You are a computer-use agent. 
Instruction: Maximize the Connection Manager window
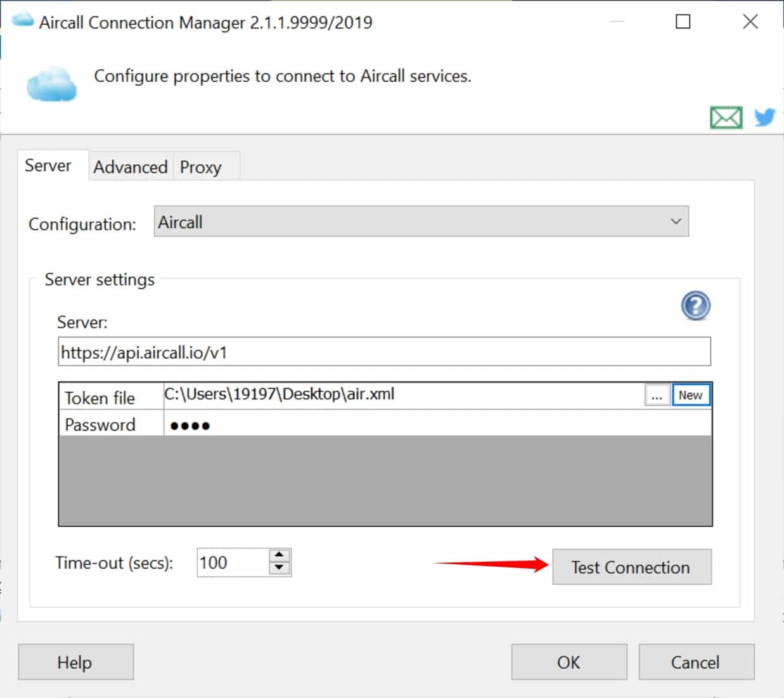point(683,22)
